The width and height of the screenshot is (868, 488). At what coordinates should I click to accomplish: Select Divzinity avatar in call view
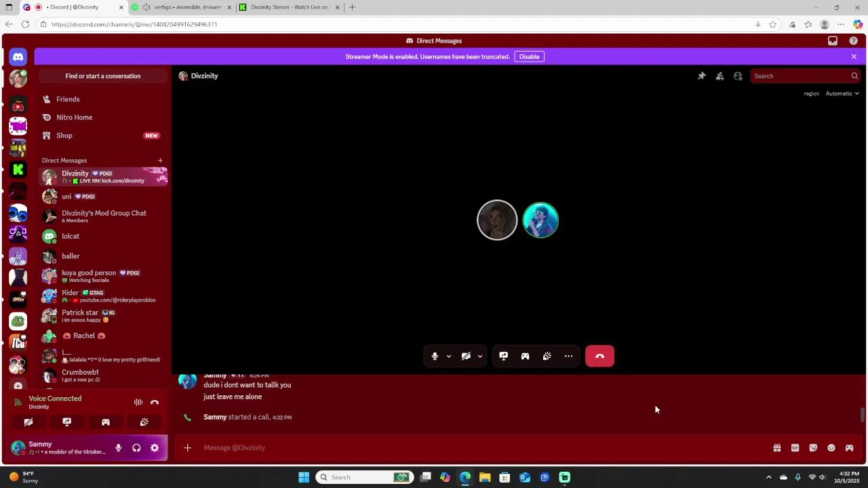(x=497, y=220)
